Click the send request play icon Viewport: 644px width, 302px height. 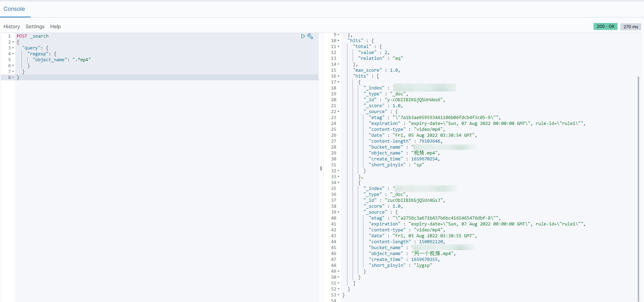point(303,36)
